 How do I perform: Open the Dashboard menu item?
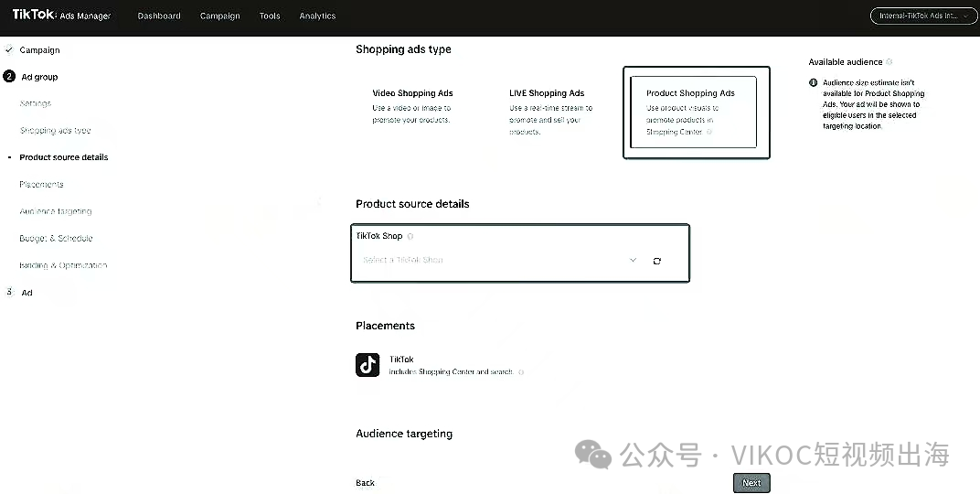(x=159, y=16)
